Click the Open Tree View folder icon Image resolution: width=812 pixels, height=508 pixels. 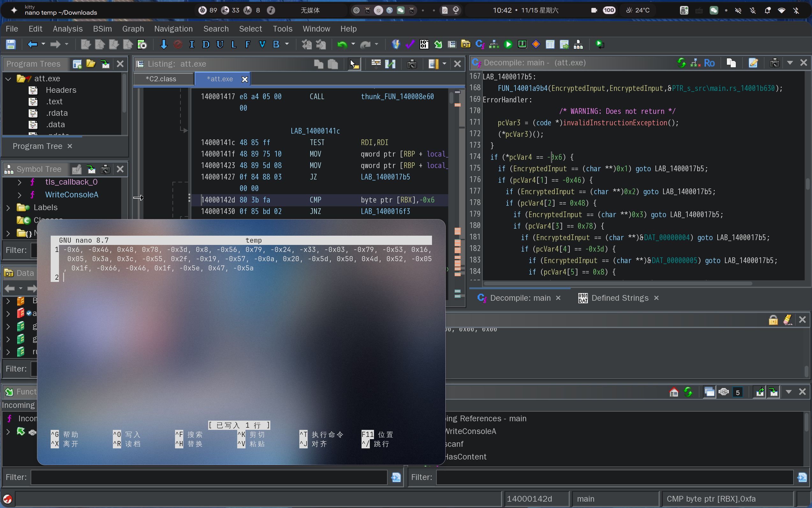pos(91,64)
